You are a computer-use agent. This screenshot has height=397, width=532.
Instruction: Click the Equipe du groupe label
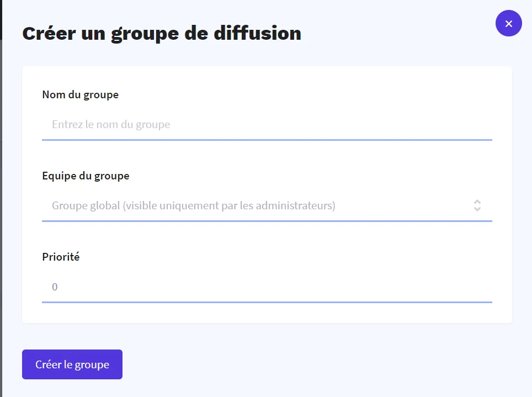point(86,176)
